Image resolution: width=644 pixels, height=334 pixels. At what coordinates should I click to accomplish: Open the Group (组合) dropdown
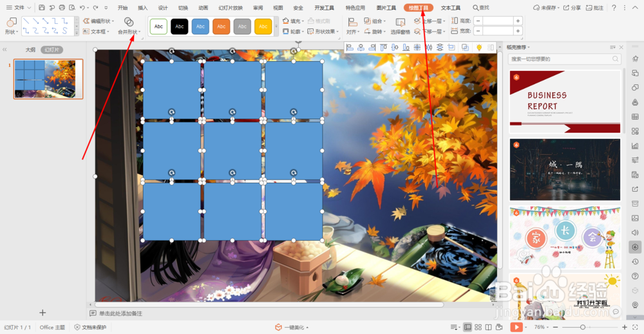pos(375,21)
